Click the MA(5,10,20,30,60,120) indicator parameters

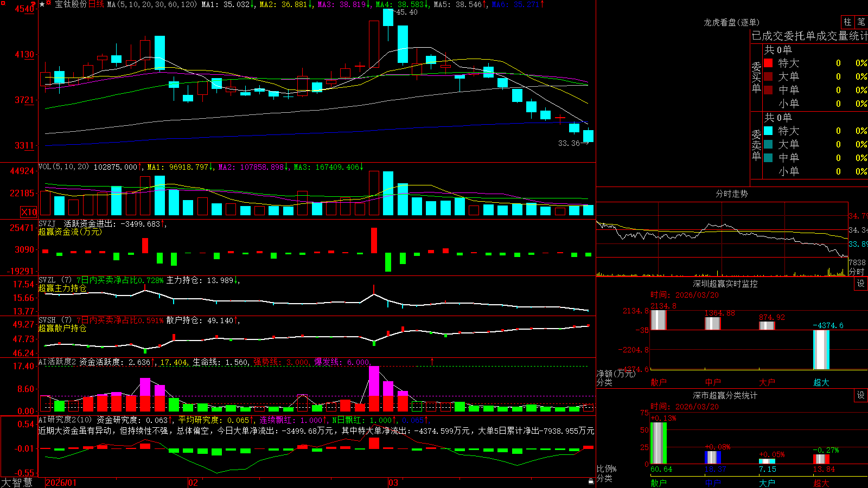tap(152, 4)
